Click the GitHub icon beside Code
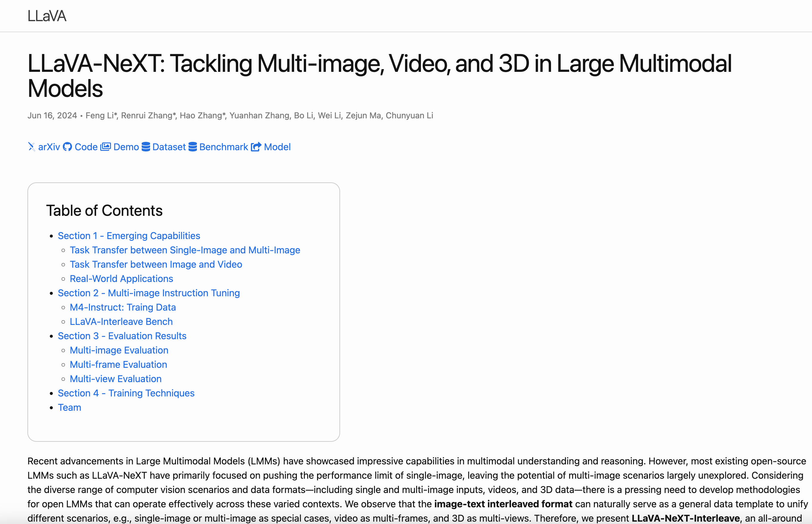 coord(67,147)
